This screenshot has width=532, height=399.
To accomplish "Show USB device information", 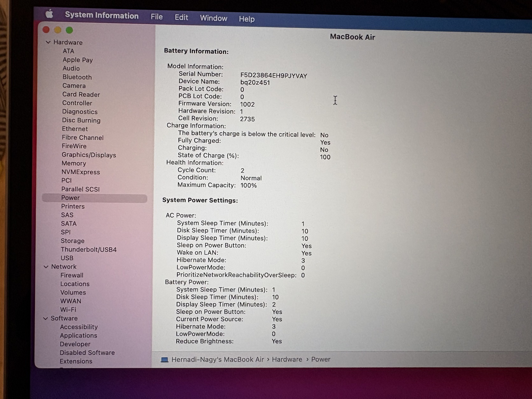I will pyautogui.click(x=67, y=258).
